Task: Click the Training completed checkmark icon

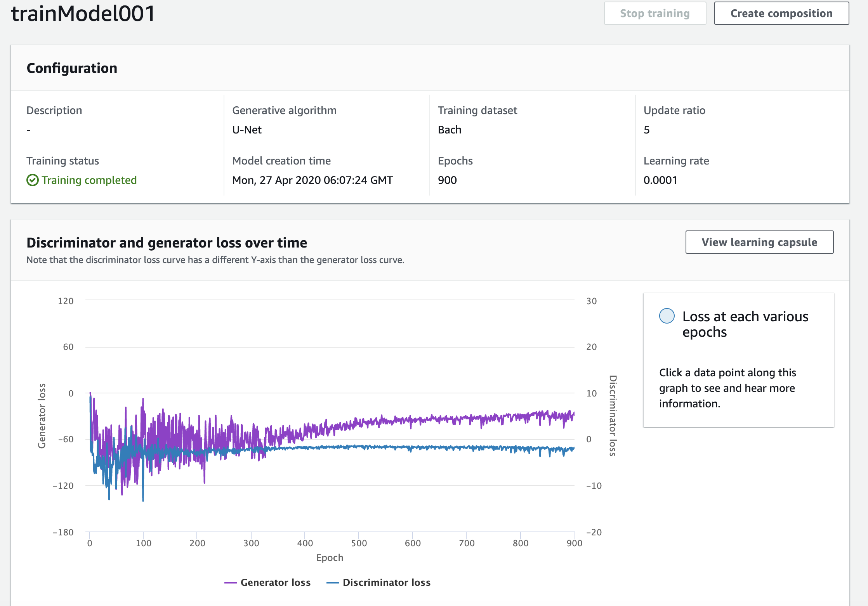Action: click(32, 180)
